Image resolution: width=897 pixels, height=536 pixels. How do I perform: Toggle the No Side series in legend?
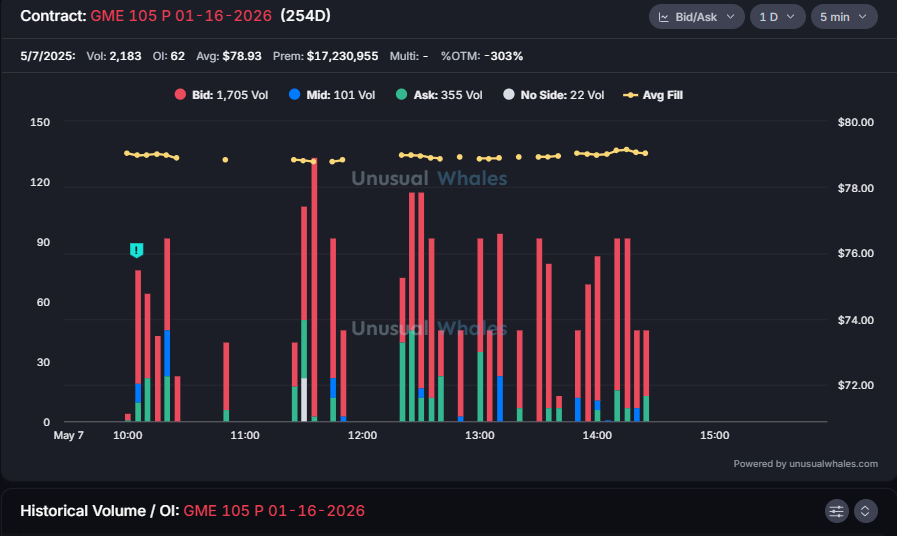(553, 95)
